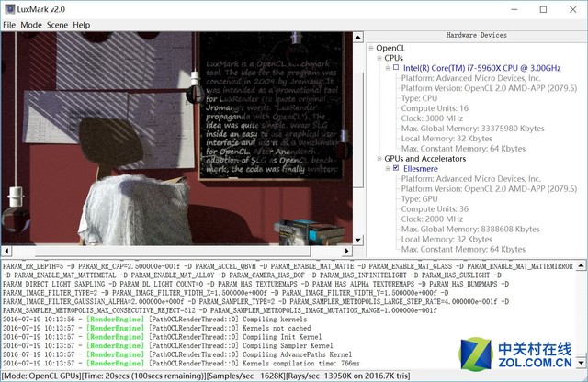Click the rendered scene image preview

[x=175, y=138]
